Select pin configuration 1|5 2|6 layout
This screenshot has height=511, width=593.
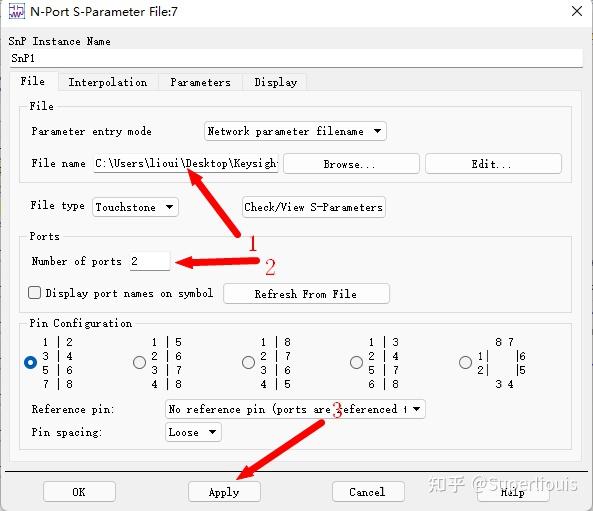139,362
